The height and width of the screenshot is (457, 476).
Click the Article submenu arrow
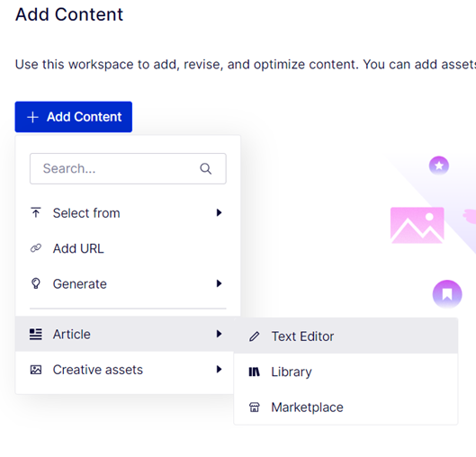[x=219, y=334]
